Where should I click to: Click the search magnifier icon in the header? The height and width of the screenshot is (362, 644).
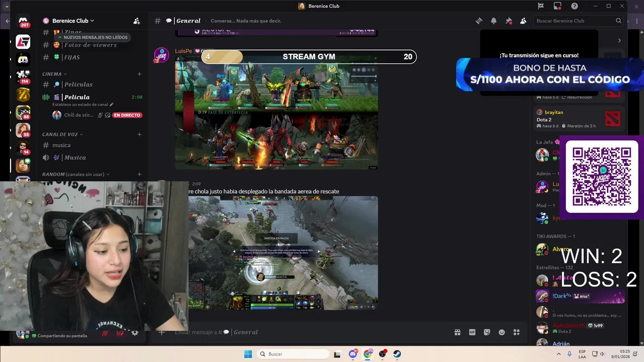tap(618, 21)
